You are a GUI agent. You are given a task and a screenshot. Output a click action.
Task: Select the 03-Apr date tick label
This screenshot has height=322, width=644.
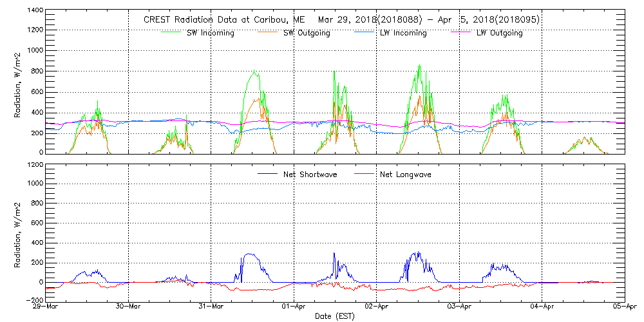click(459, 307)
